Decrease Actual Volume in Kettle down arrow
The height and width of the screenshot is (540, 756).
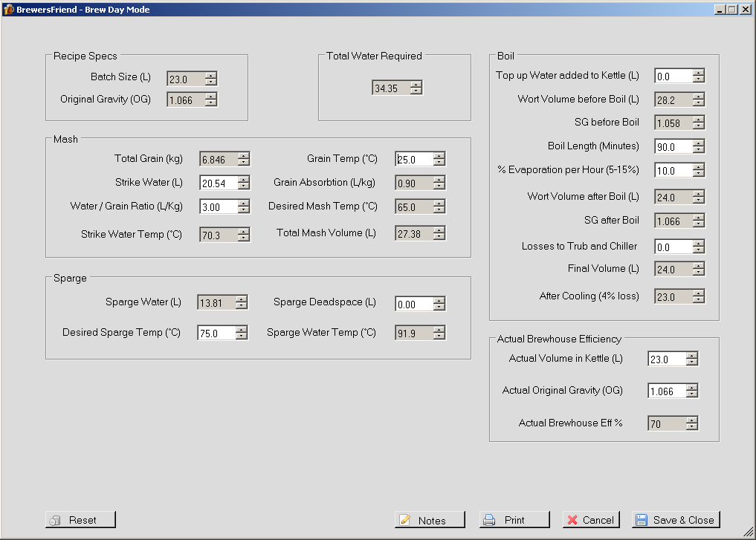point(692,362)
